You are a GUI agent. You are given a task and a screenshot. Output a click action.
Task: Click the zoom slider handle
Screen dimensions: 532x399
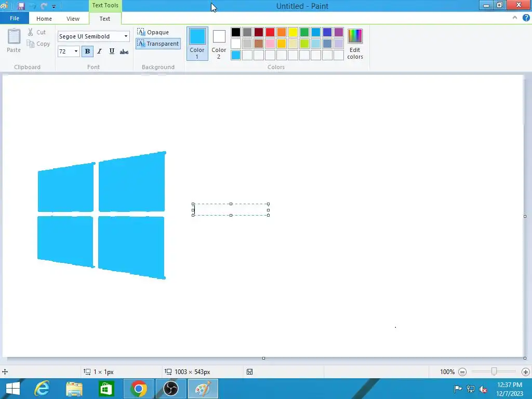494,371
